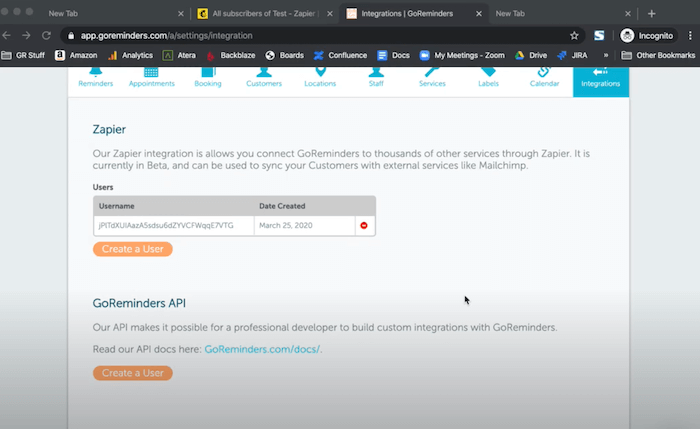Image resolution: width=700 pixels, height=429 pixels.
Task: Click the lock icon in address bar
Action: [x=71, y=36]
